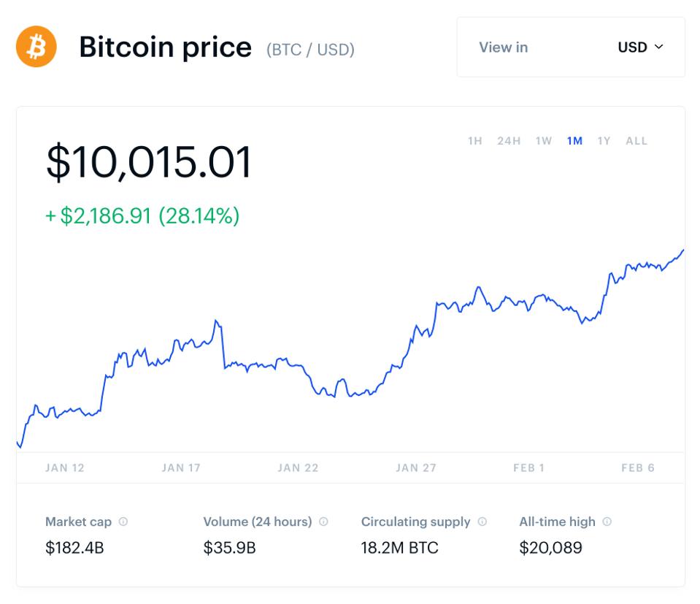
Task: Click the View in label
Action: [x=503, y=47]
